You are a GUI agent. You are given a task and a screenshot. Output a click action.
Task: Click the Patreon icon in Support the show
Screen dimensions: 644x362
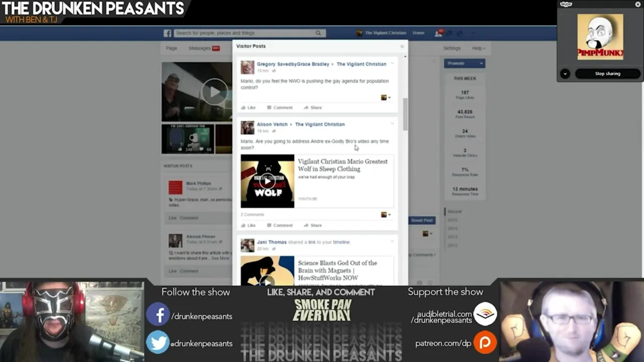(485, 343)
